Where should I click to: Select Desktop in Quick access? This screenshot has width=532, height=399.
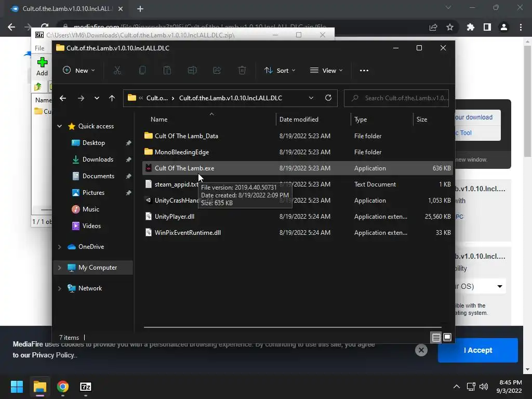click(x=94, y=143)
